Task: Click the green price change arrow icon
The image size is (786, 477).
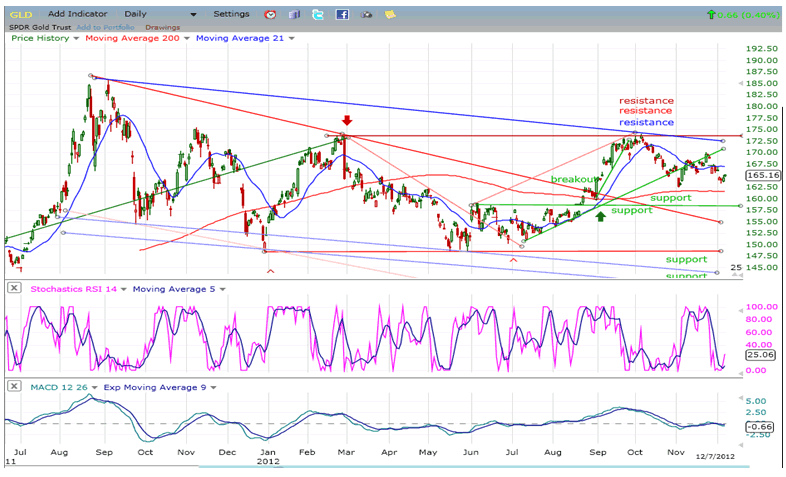Action: (x=711, y=15)
